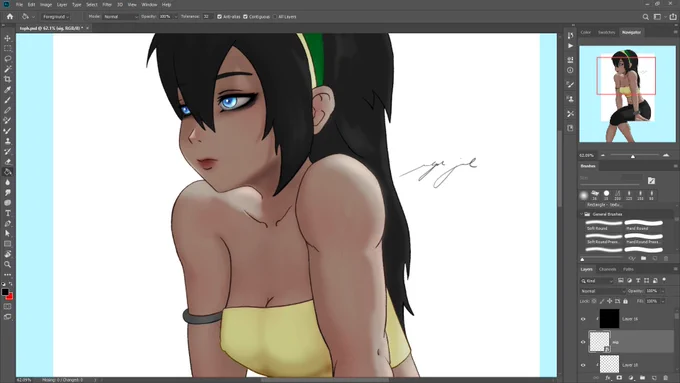Click lock all padlock icon in Layers
This screenshot has width=680, height=383.
point(625,301)
